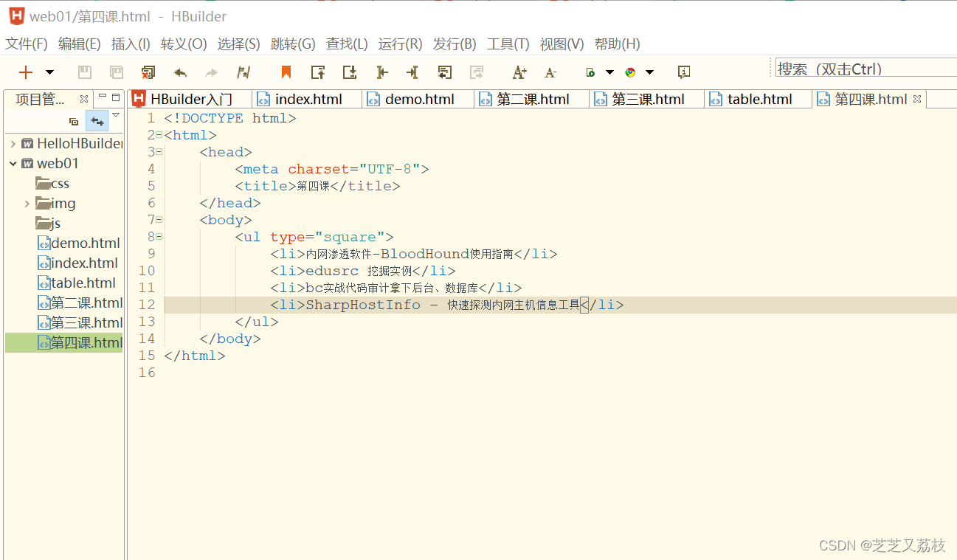This screenshot has height=560, width=957.
Task: Expand the HelloHBuilder project node
Action: [13, 144]
